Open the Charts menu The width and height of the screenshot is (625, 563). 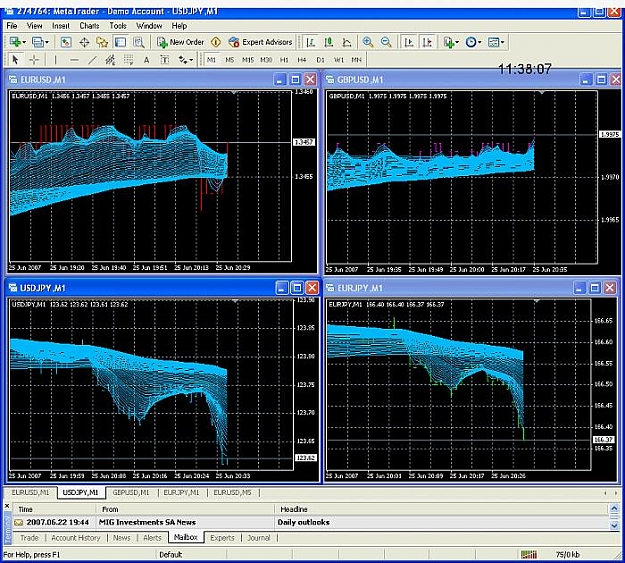click(89, 26)
